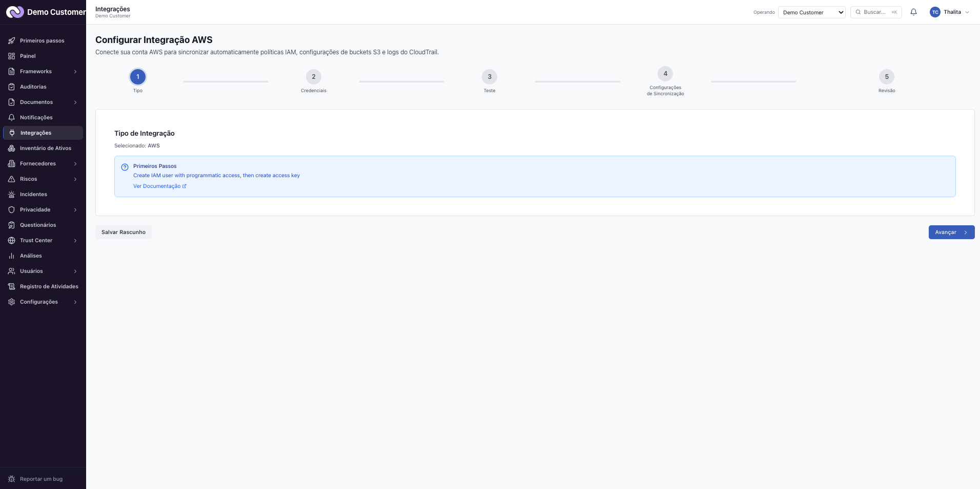Click the Avançar button
The width and height of the screenshot is (980, 489).
[x=951, y=232]
